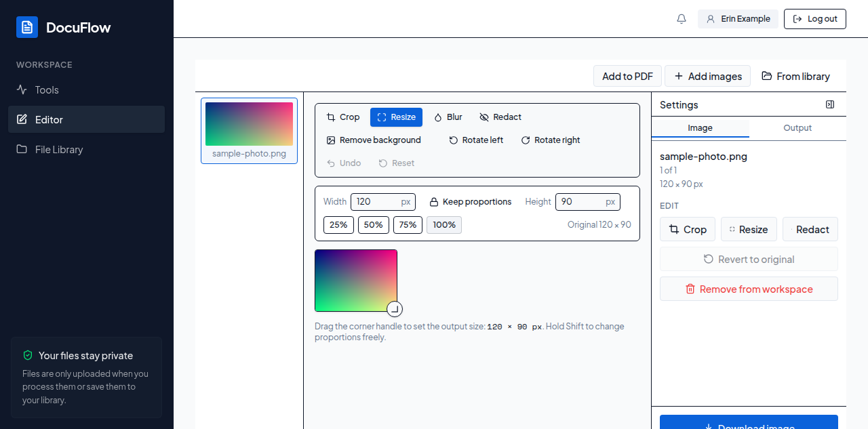868x429 pixels.
Task: Click the notification bell icon
Action: [682, 19]
